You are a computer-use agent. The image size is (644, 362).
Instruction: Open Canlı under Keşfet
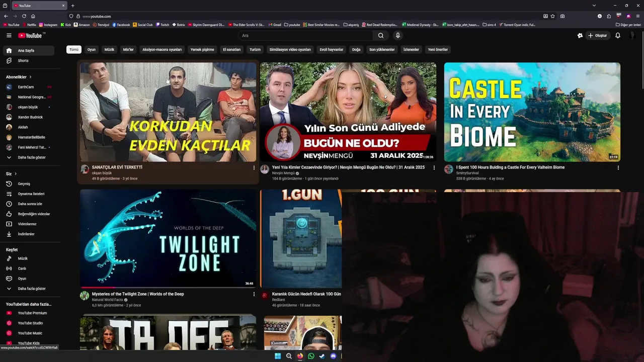[x=28, y=268]
